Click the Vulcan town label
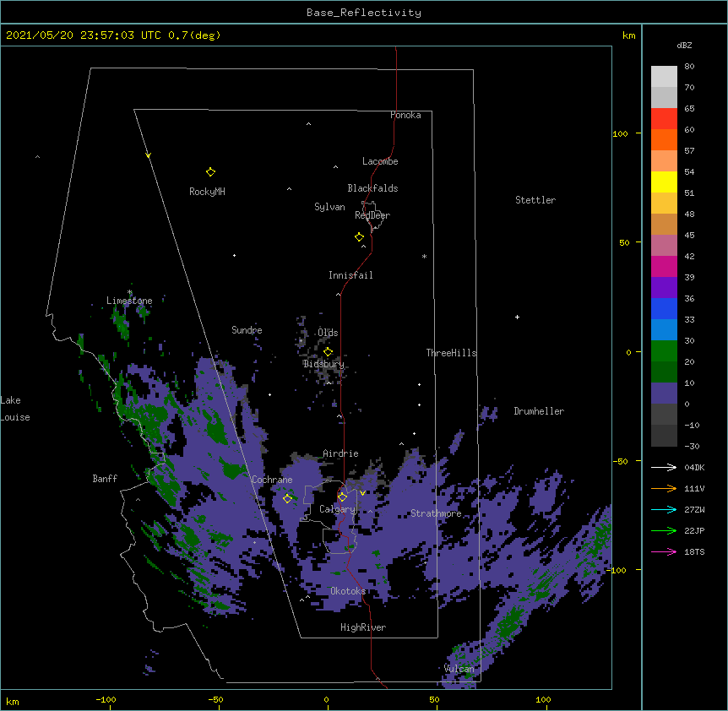Screen dimensions: 728x711 pos(459,669)
